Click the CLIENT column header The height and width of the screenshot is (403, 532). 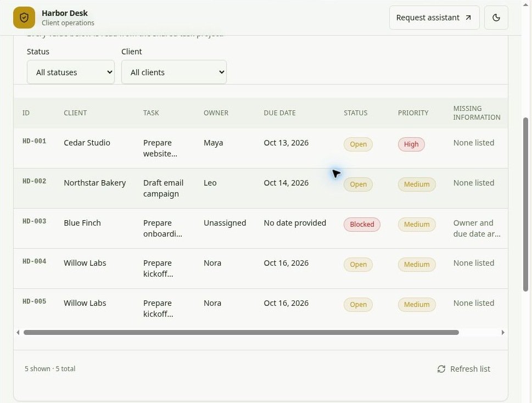[75, 113]
